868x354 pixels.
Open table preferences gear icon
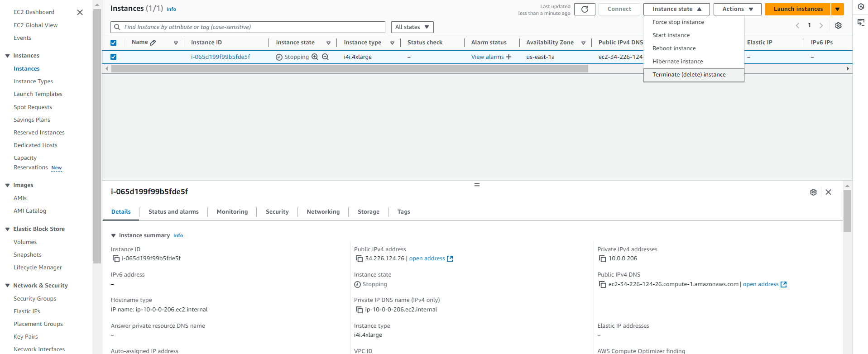coord(838,26)
